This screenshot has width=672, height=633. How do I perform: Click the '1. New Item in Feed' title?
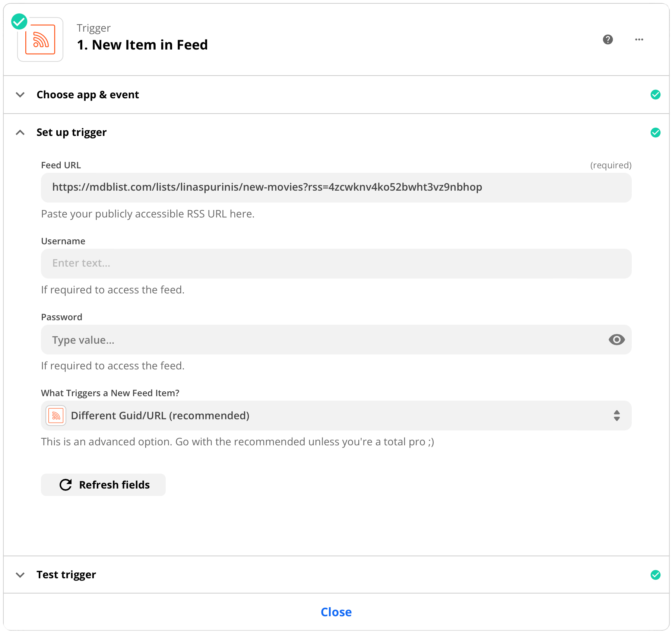pyautogui.click(x=142, y=45)
